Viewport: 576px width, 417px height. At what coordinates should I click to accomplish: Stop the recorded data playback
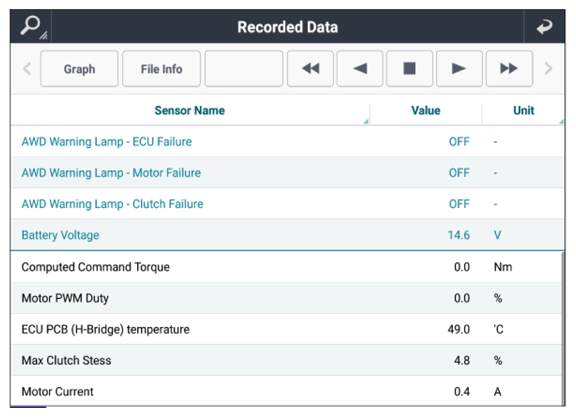point(410,69)
